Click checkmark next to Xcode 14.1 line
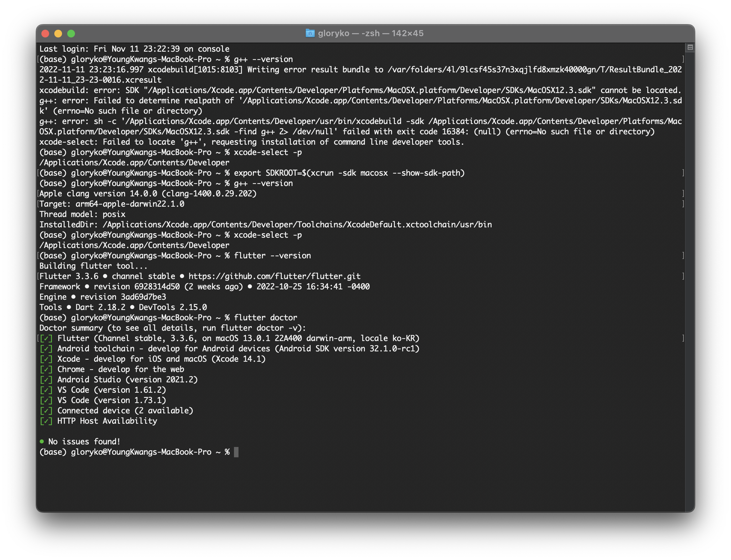Screen dimensions: 731x560 (x=46, y=359)
